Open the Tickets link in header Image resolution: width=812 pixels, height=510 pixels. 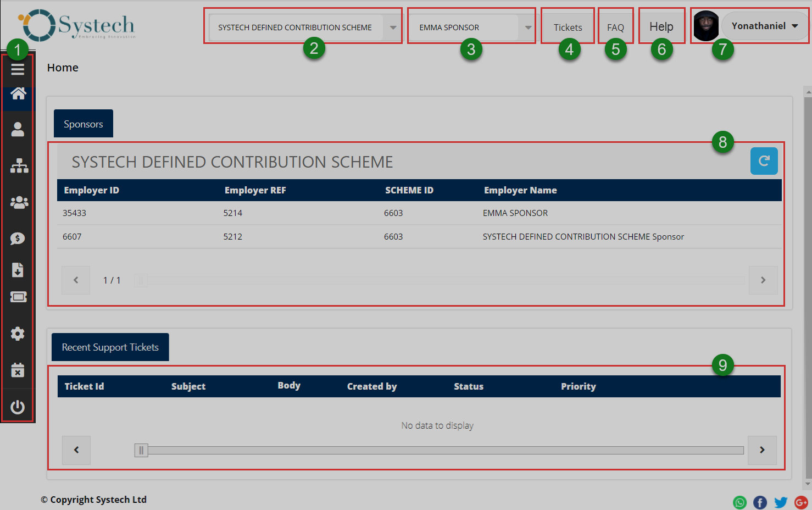tap(568, 27)
